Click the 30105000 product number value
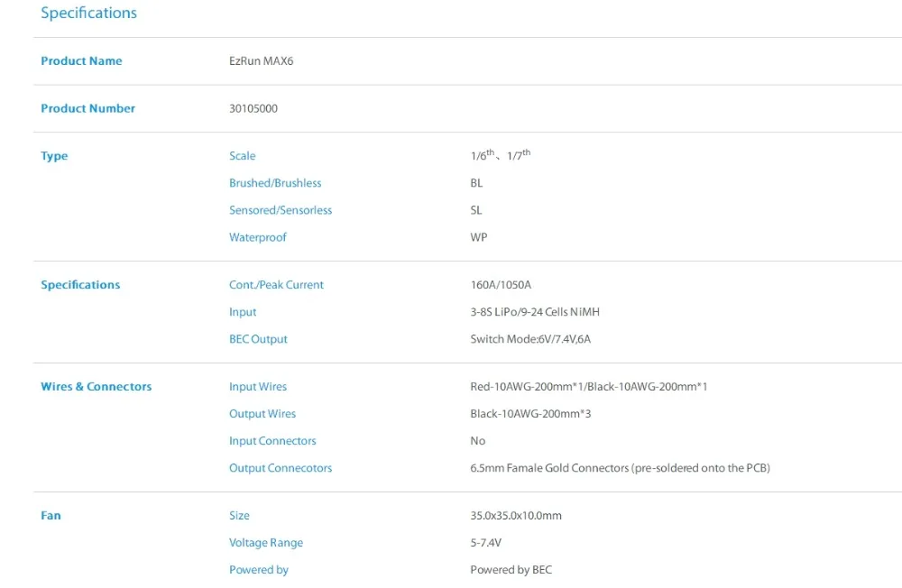Image resolution: width=902 pixels, height=588 pixels. 253,108
